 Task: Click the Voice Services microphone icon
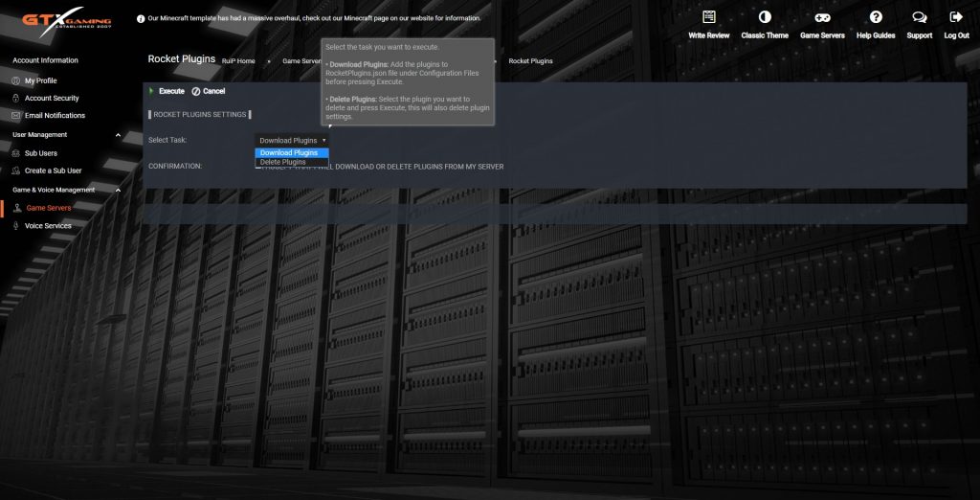point(16,226)
